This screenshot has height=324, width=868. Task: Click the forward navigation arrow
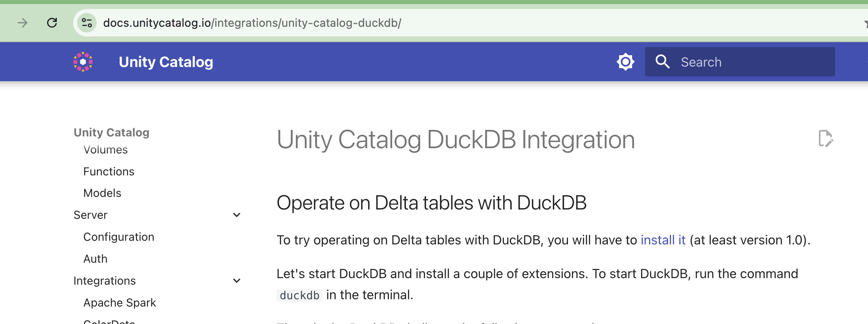22,23
